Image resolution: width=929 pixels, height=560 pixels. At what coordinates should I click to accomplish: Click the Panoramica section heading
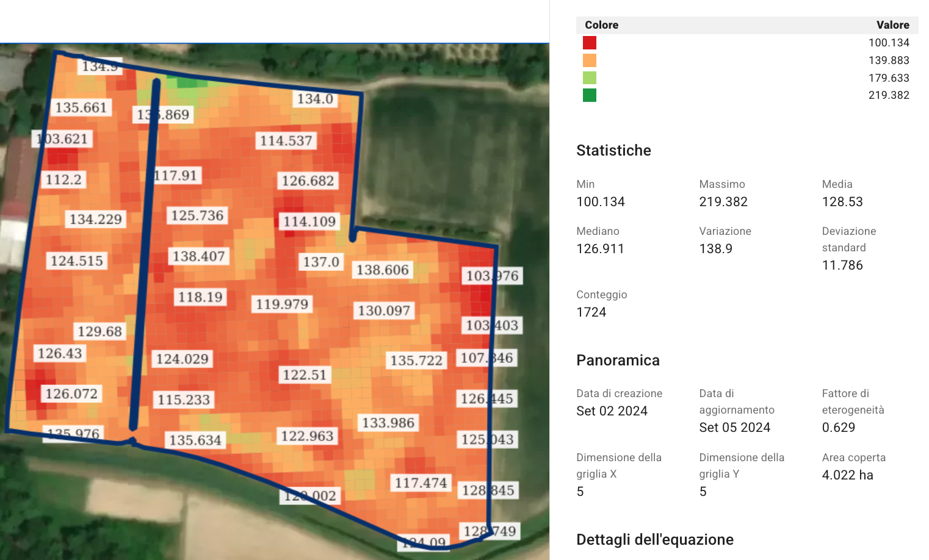click(618, 361)
